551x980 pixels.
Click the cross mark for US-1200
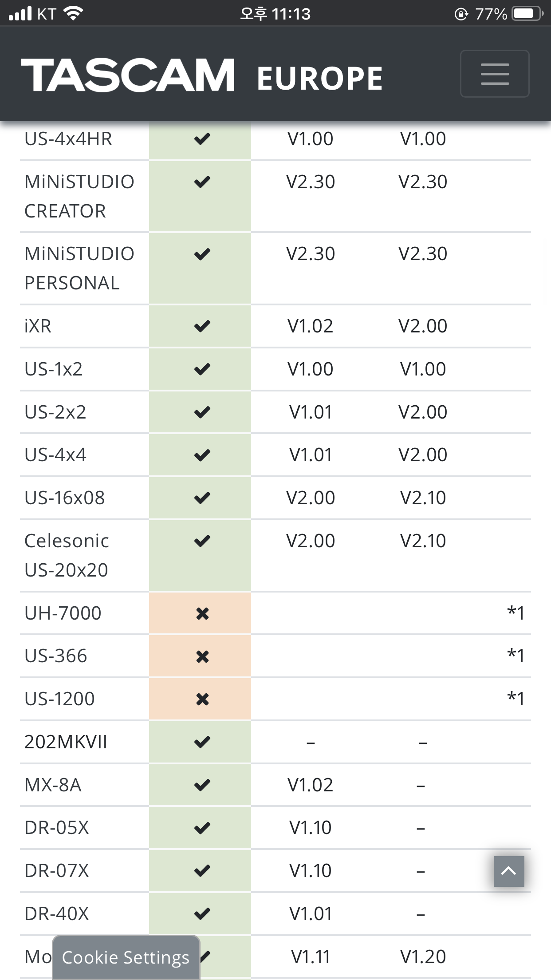[202, 699]
